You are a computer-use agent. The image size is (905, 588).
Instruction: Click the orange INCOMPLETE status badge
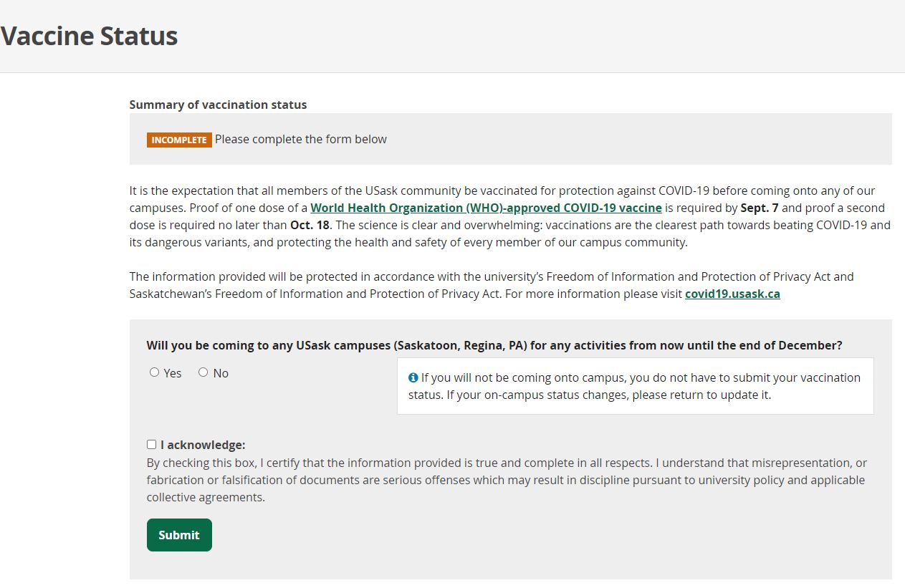tap(179, 140)
